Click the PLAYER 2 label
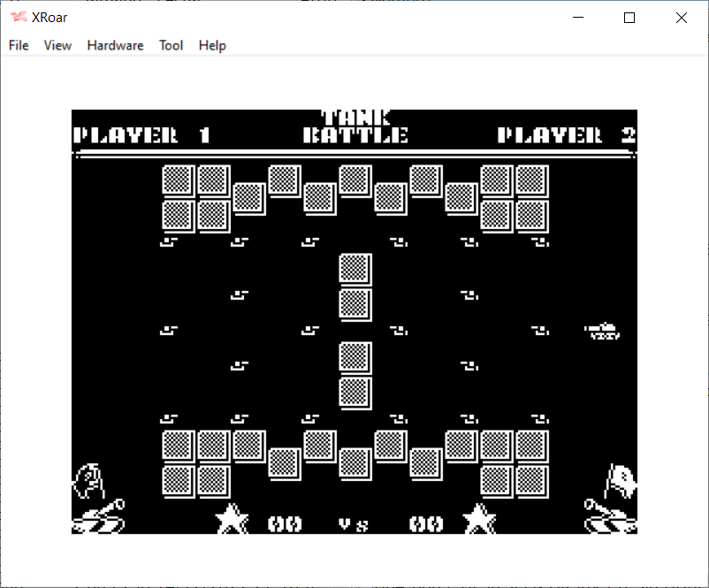Image resolution: width=709 pixels, height=588 pixels. [x=566, y=135]
